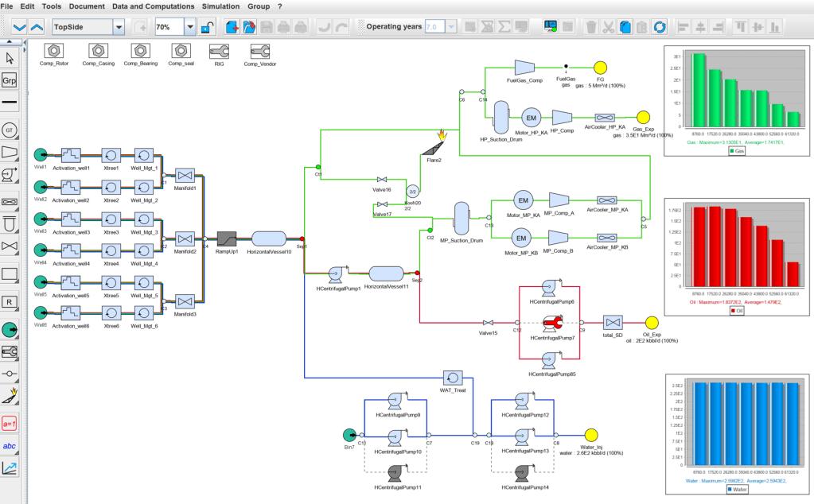Open the TopSide view dropdown
The height and width of the screenshot is (504, 814).
pyautogui.click(x=119, y=27)
